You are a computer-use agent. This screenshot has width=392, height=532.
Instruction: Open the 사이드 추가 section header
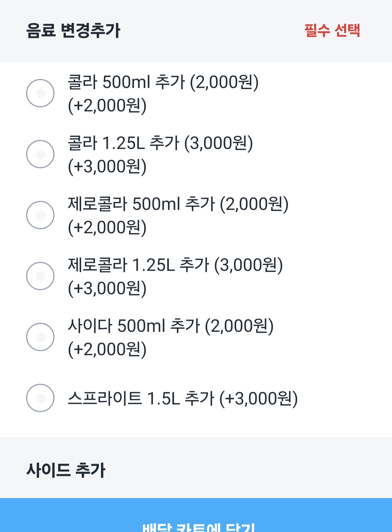click(x=66, y=470)
